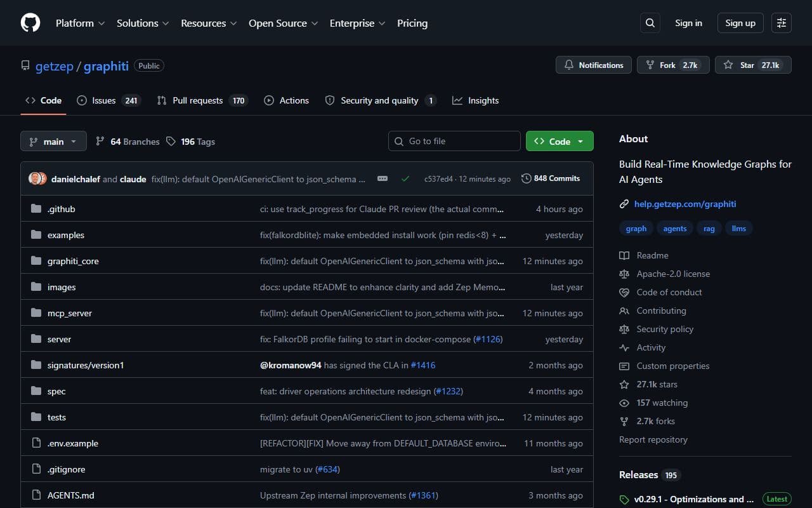Click the pulse icon beside Activity
The width and height of the screenshot is (812, 508).
pyautogui.click(x=624, y=347)
